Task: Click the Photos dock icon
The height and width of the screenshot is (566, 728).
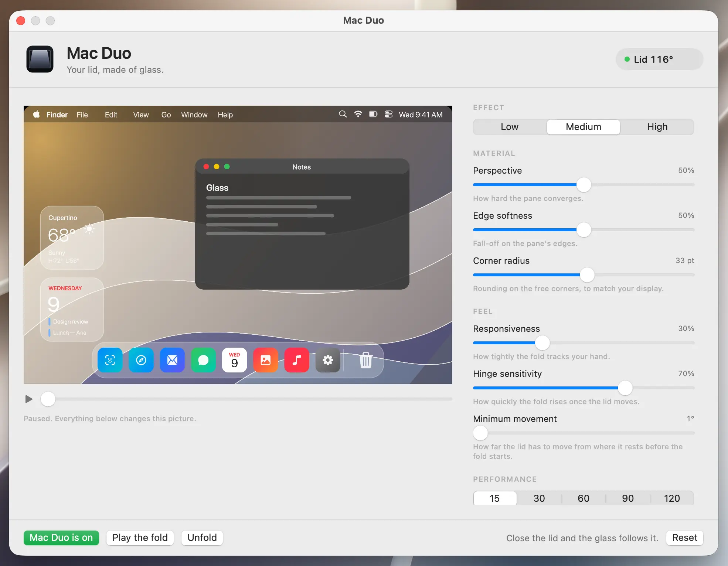Action: [266, 360]
